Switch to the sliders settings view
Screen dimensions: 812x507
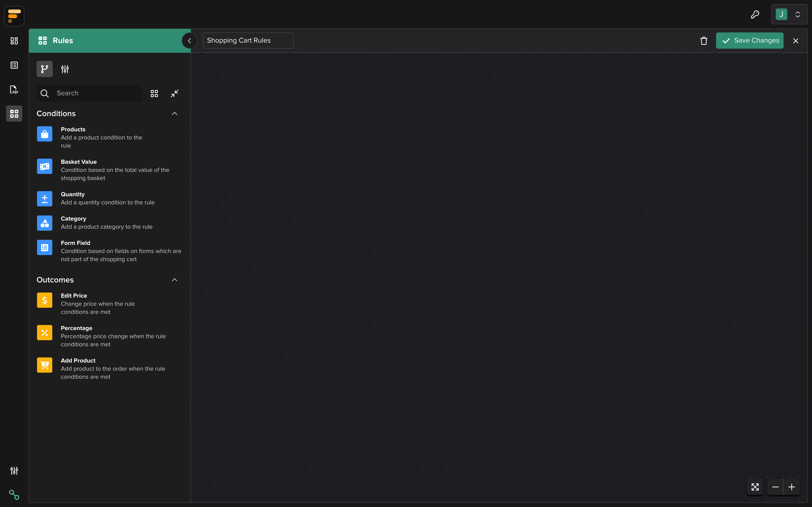pos(64,69)
